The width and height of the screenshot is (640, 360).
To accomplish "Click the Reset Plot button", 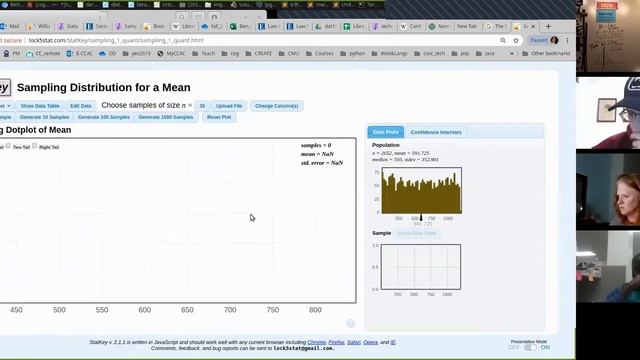I will 219,117.
